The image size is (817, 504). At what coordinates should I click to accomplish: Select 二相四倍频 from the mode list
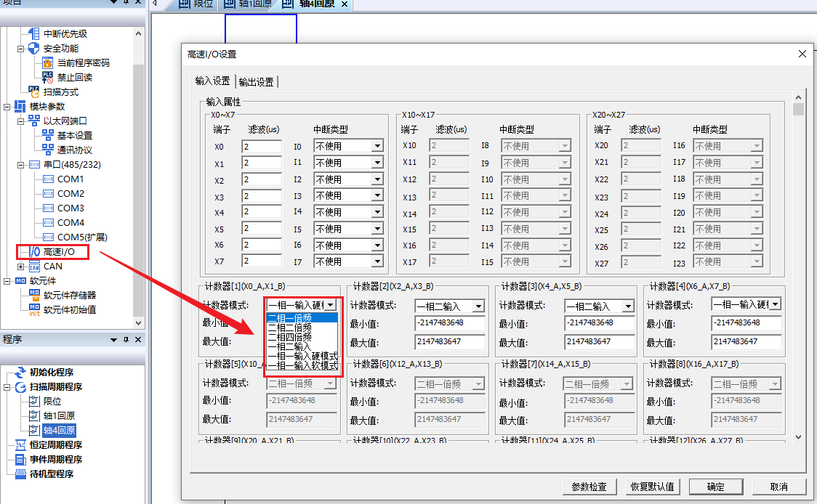pyautogui.click(x=290, y=337)
